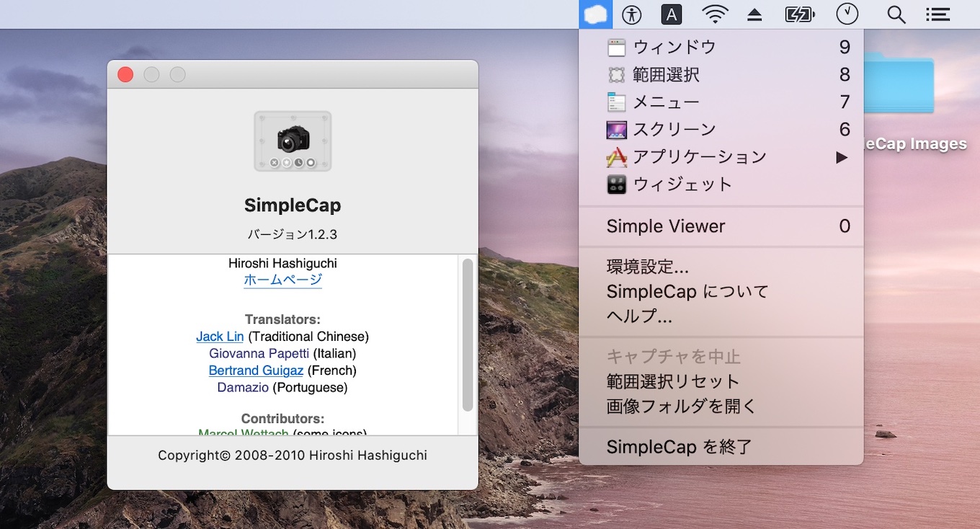Click the SimpleCap menu bar icon
980x529 pixels.
coord(595,14)
